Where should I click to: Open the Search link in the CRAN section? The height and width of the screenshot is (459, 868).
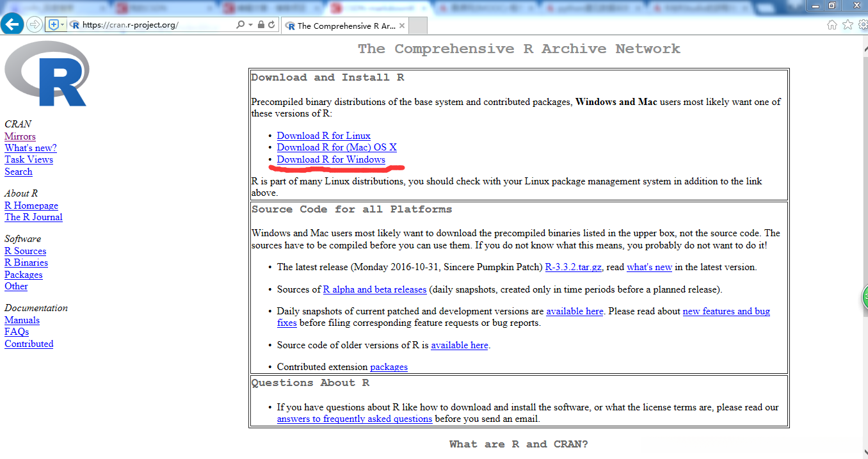[19, 172]
